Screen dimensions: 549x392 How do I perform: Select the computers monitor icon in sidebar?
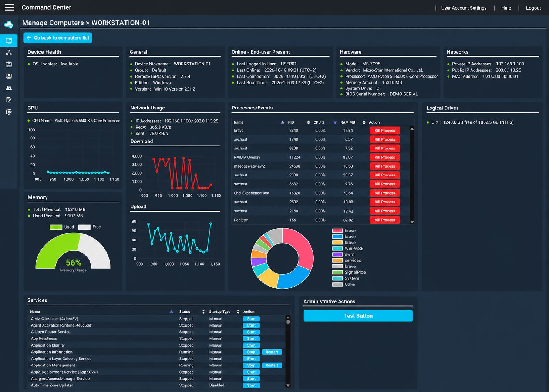coord(9,41)
